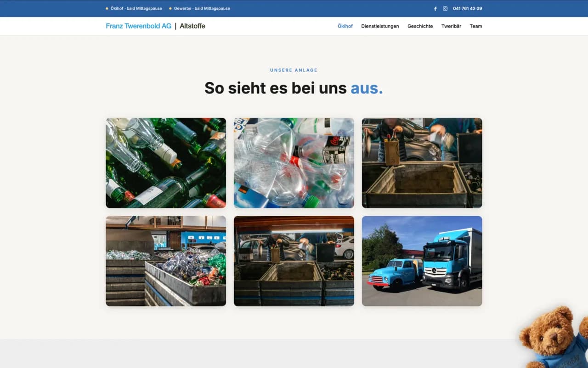Call phone number 041 761 42 09
The width and height of the screenshot is (588, 368).
[x=467, y=9]
